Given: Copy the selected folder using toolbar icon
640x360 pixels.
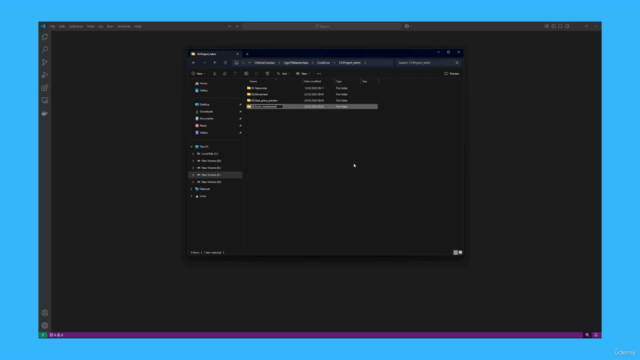Looking at the screenshot, I should point(225,74).
